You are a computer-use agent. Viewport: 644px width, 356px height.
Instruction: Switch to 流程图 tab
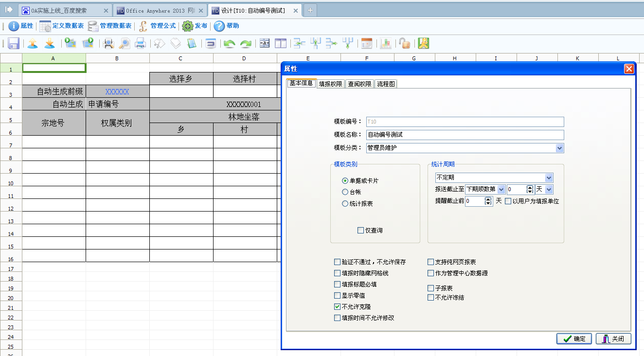point(386,84)
